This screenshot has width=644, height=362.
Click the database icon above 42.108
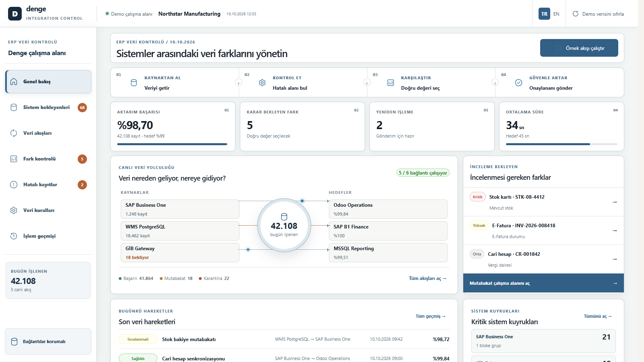coord(284,217)
